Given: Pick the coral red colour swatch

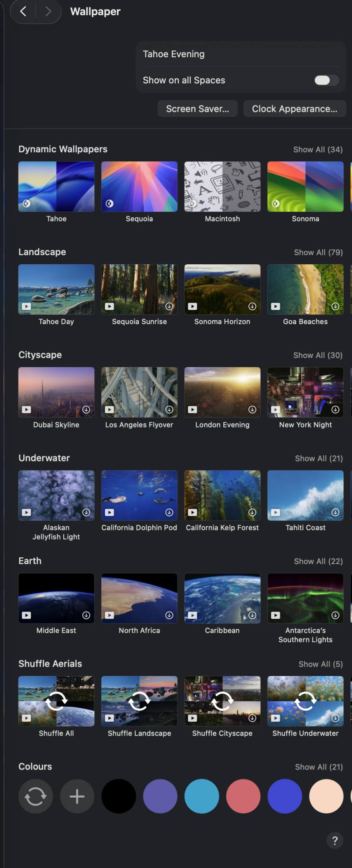Looking at the screenshot, I should [x=243, y=796].
